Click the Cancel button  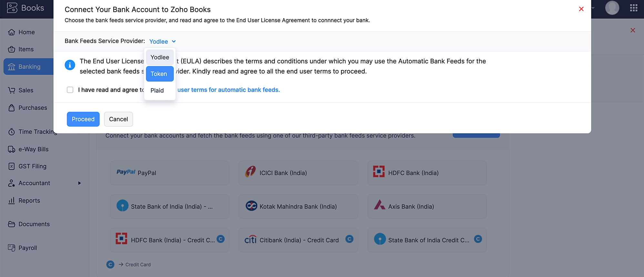118,119
